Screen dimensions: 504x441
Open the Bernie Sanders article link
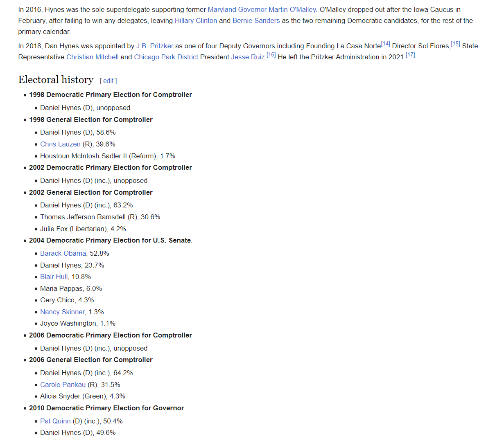[256, 20]
